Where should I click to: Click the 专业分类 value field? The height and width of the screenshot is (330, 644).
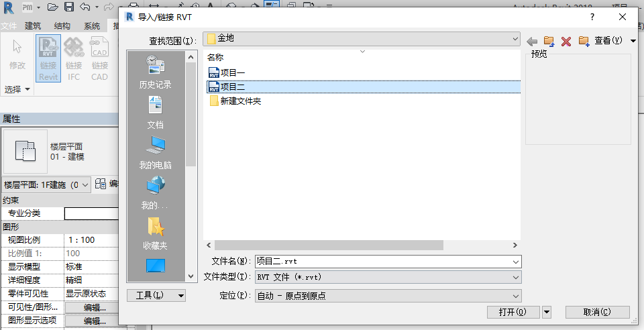(x=91, y=213)
